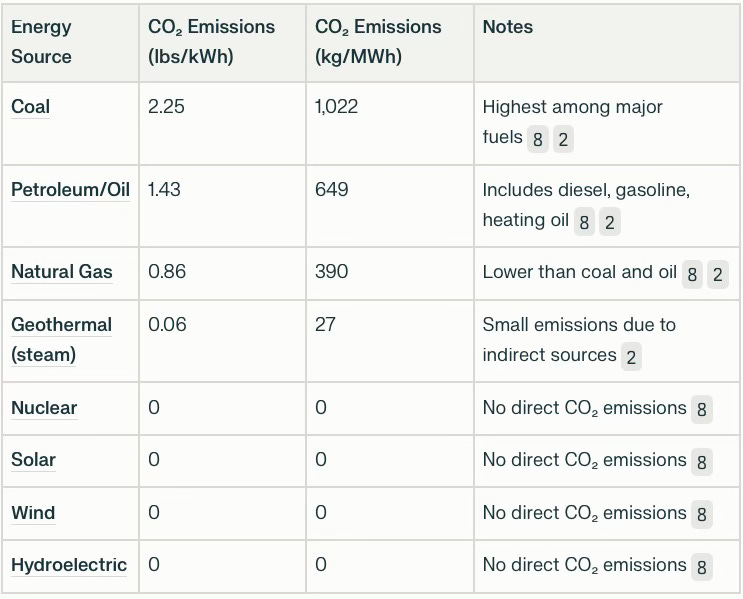Screen dimensions: 743x599
Task: Open citation 2 in the Natural Gas row
Action: 717,274
